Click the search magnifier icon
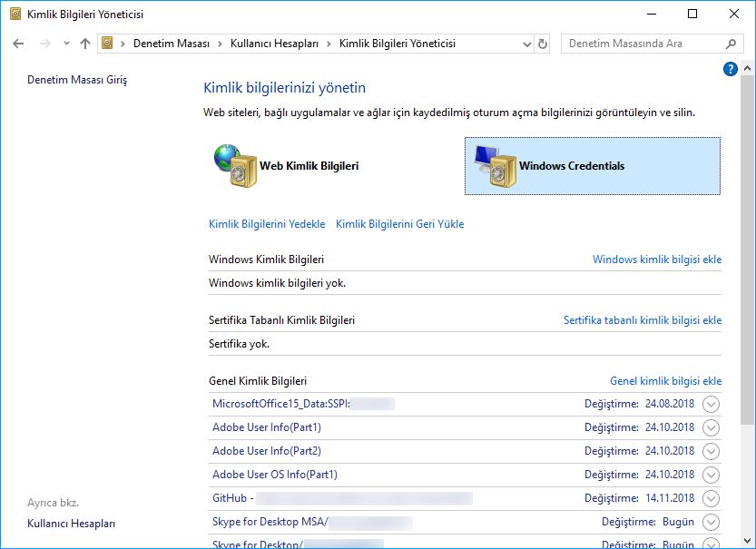The image size is (756, 549). (731, 44)
